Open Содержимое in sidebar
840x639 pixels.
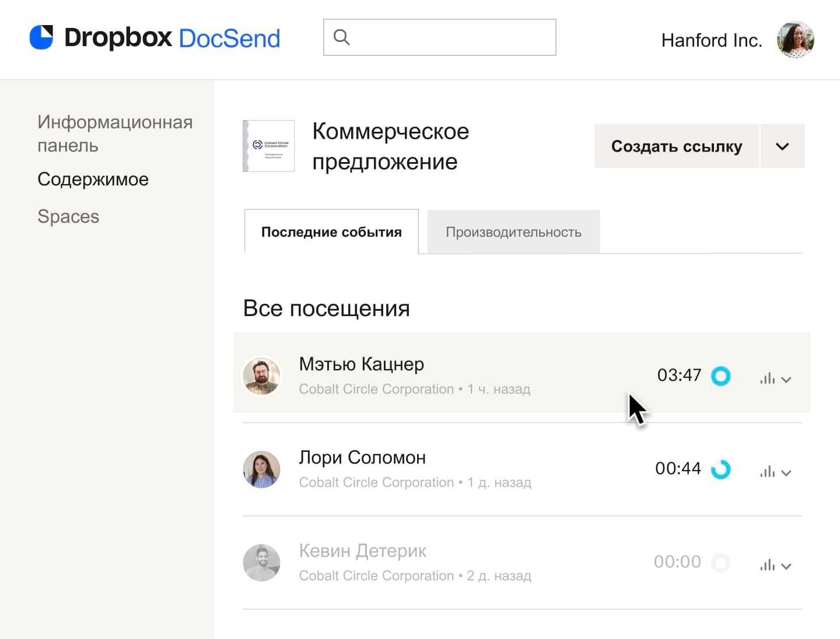93,179
